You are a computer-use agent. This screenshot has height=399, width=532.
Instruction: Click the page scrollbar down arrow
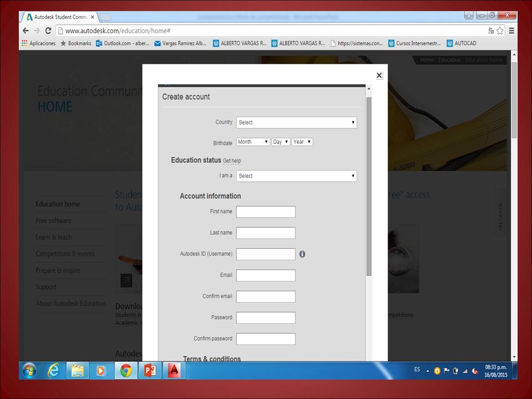click(x=514, y=357)
